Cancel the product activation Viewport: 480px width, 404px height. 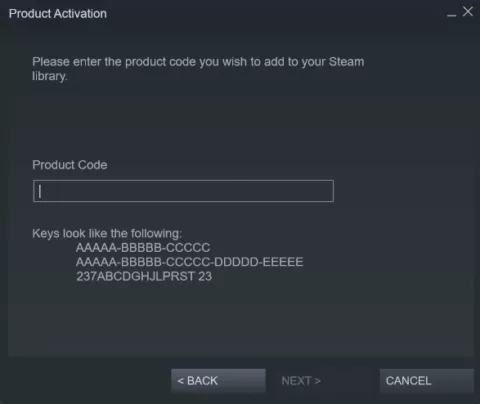click(427, 380)
